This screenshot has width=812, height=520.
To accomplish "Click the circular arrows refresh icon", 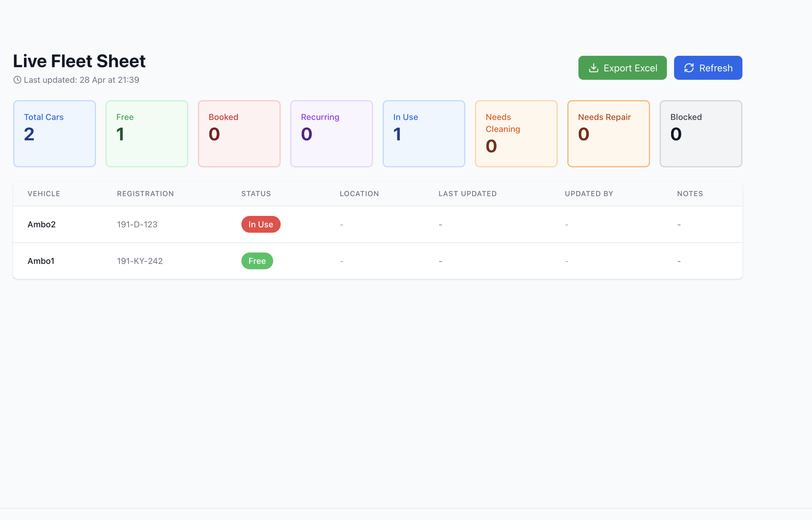I will 689,68.
